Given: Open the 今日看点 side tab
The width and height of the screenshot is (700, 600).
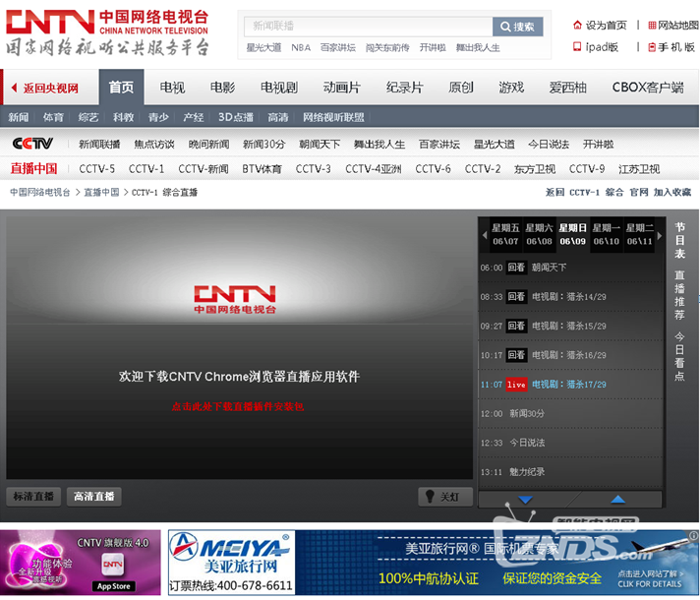Looking at the screenshot, I should [679, 356].
